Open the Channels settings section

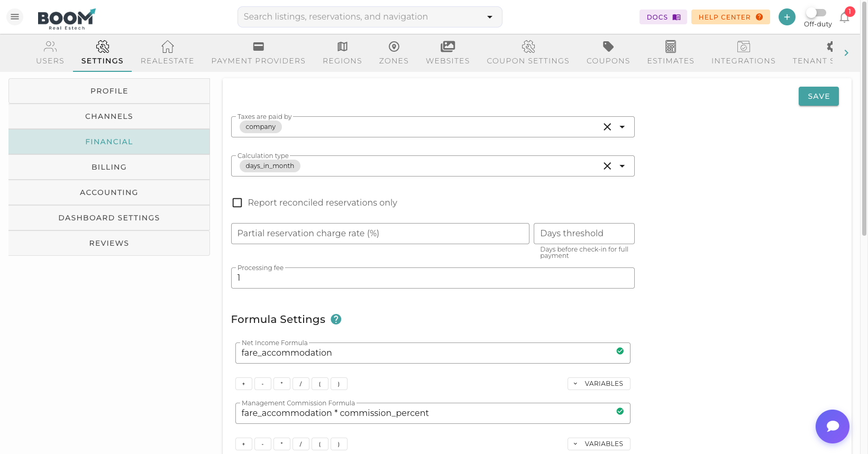tap(109, 116)
